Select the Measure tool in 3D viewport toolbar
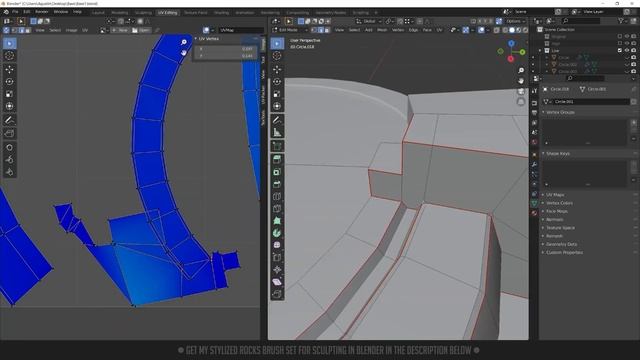The height and width of the screenshot is (360, 640). click(x=277, y=132)
